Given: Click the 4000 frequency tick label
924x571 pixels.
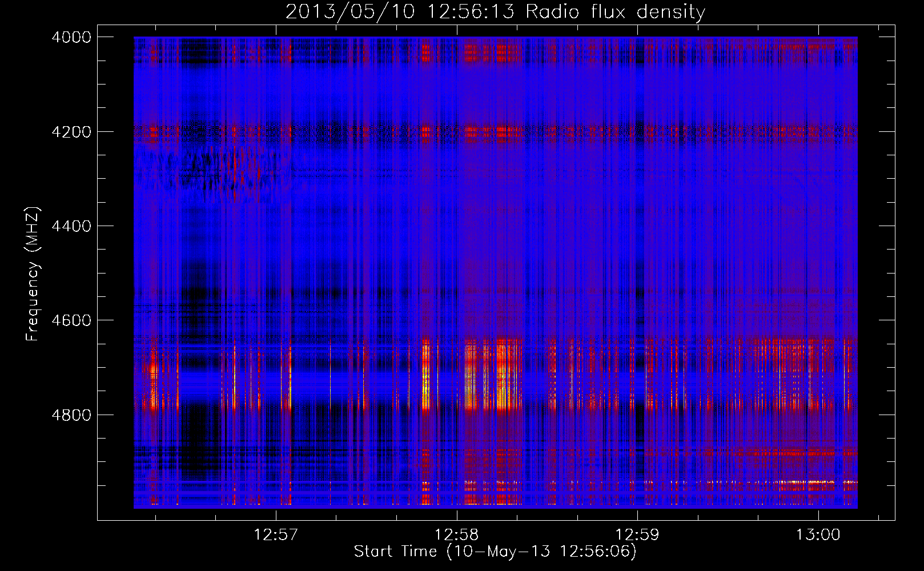Looking at the screenshot, I should pos(71,37).
